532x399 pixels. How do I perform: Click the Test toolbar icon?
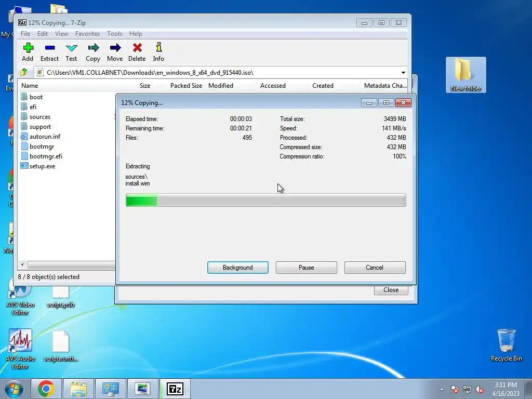pyautogui.click(x=71, y=48)
